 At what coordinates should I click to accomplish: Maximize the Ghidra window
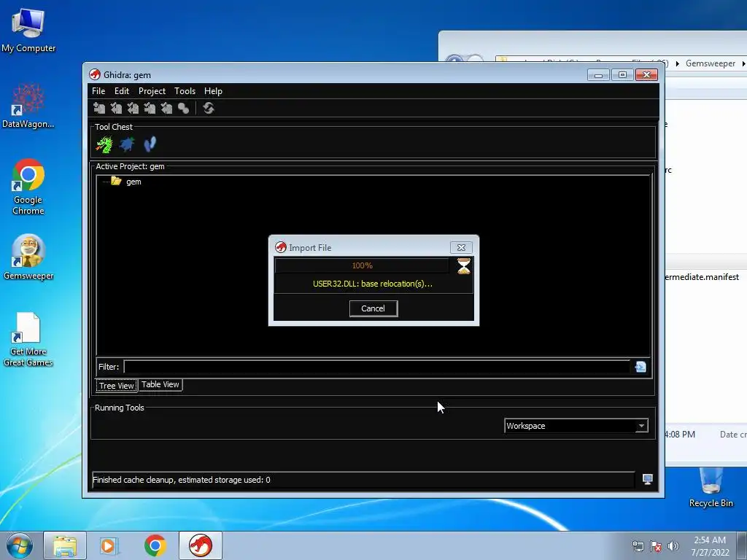coord(622,75)
